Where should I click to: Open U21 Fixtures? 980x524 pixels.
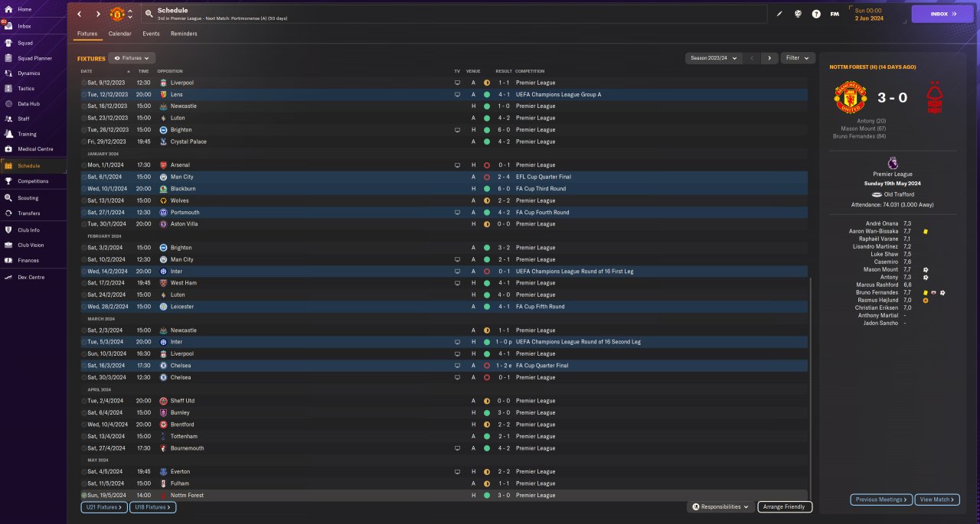pos(103,507)
